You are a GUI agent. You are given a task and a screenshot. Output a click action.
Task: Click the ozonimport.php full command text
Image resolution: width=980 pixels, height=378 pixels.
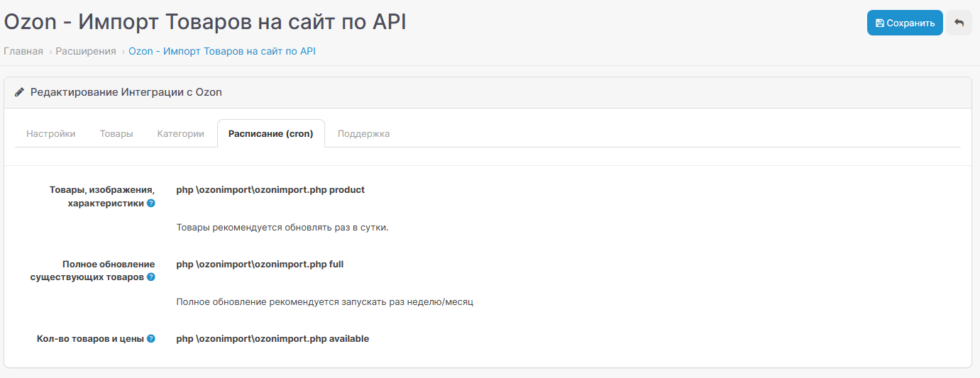coord(260,264)
